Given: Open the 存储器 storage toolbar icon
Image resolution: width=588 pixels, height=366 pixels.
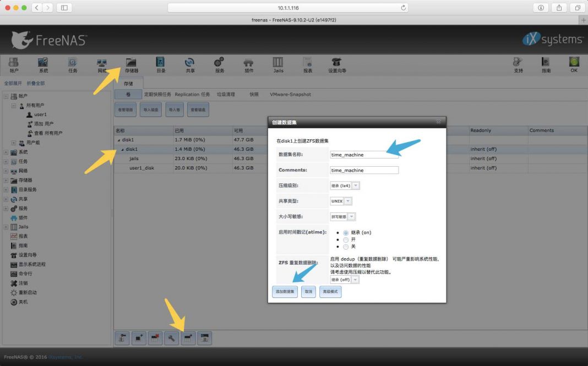Looking at the screenshot, I should click(131, 64).
